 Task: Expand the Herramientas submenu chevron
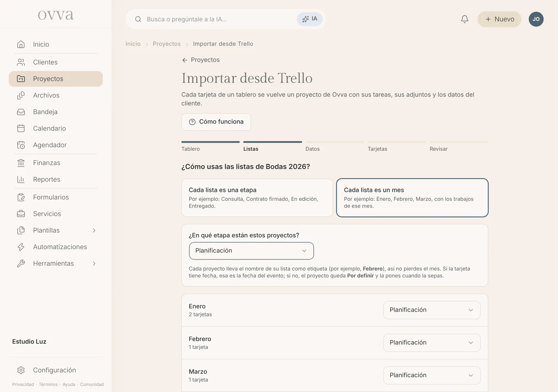tap(94, 263)
